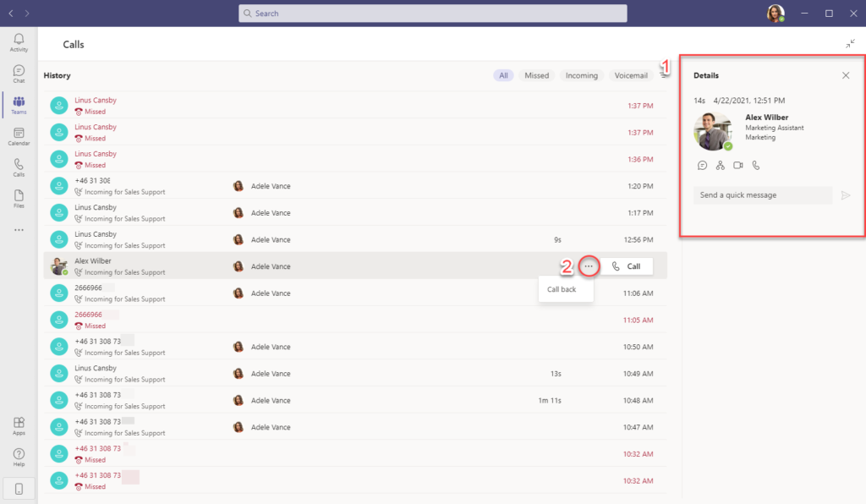Click Adele Vance's avatar in the 10:48 AM row

coord(238,400)
